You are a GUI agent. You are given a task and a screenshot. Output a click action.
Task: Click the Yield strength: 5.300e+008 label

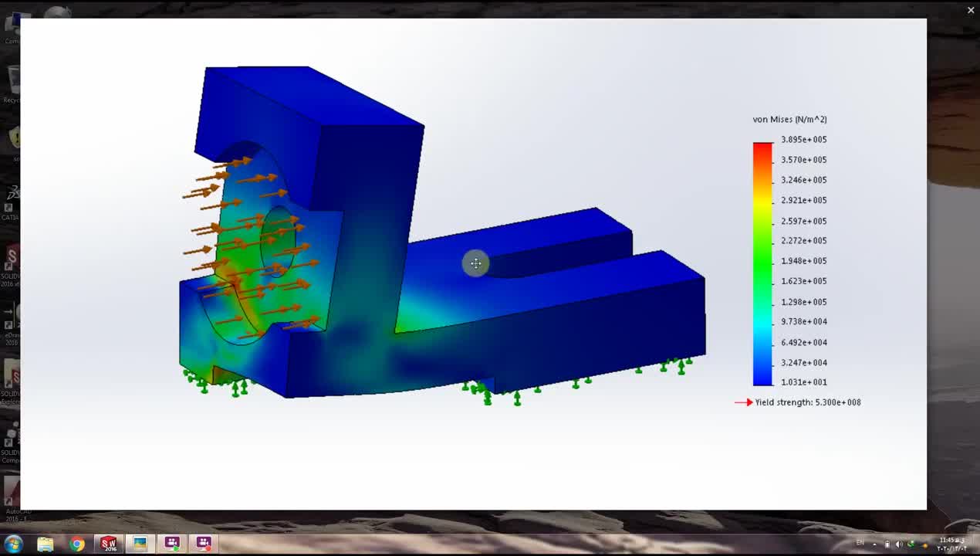click(808, 402)
